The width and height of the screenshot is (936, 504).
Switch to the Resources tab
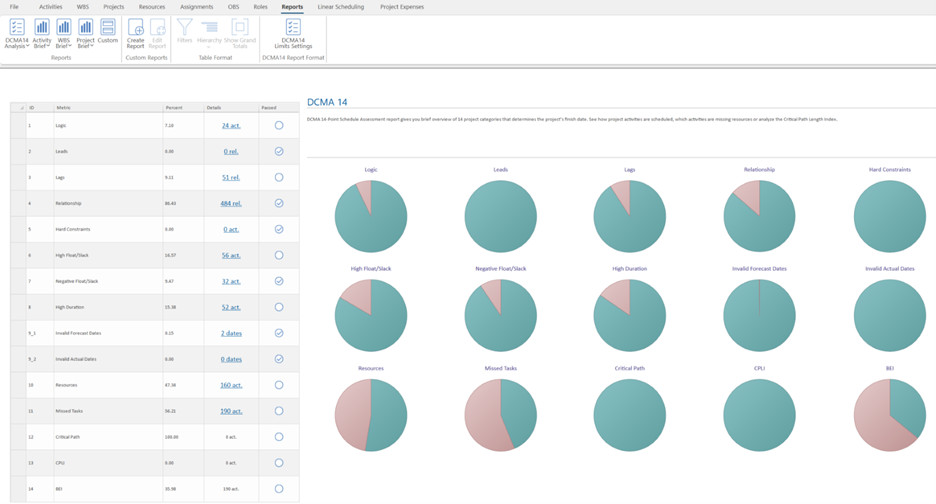pyautogui.click(x=152, y=7)
